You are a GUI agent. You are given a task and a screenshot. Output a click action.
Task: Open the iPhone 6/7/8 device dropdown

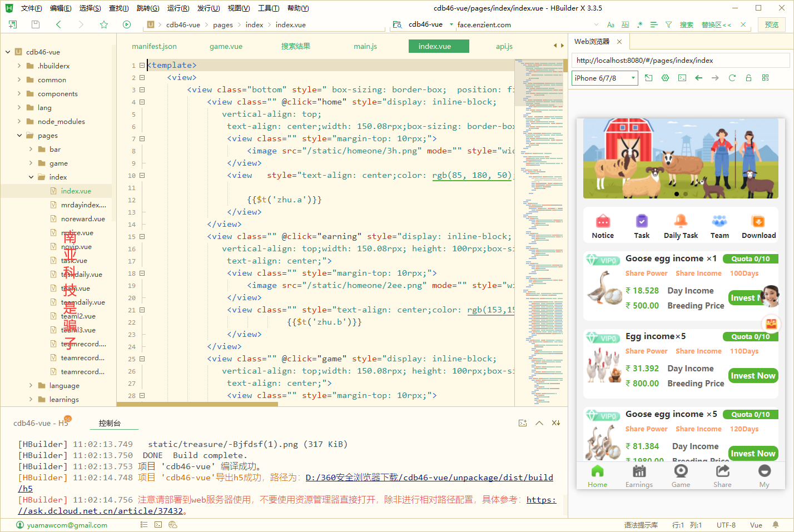pyautogui.click(x=604, y=78)
